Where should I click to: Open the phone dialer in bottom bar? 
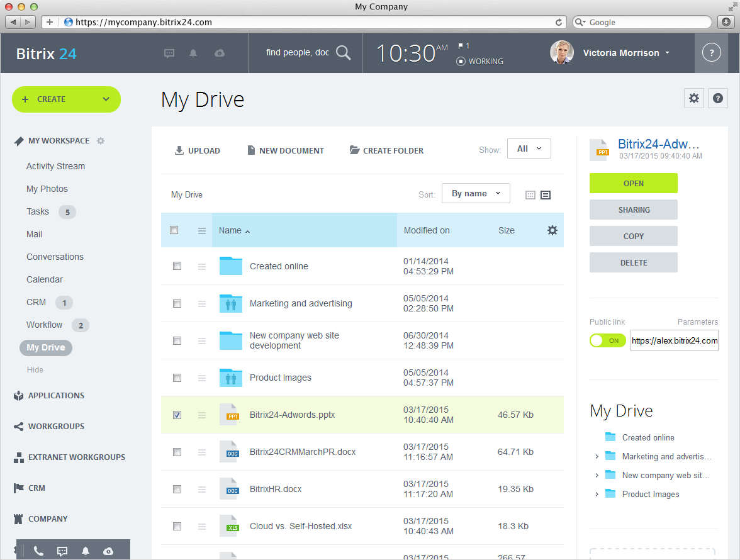[x=39, y=551]
